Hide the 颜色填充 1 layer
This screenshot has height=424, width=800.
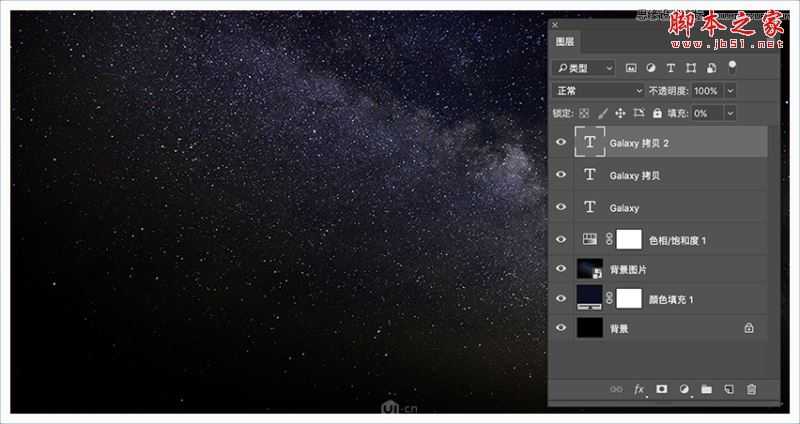(561, 298)
